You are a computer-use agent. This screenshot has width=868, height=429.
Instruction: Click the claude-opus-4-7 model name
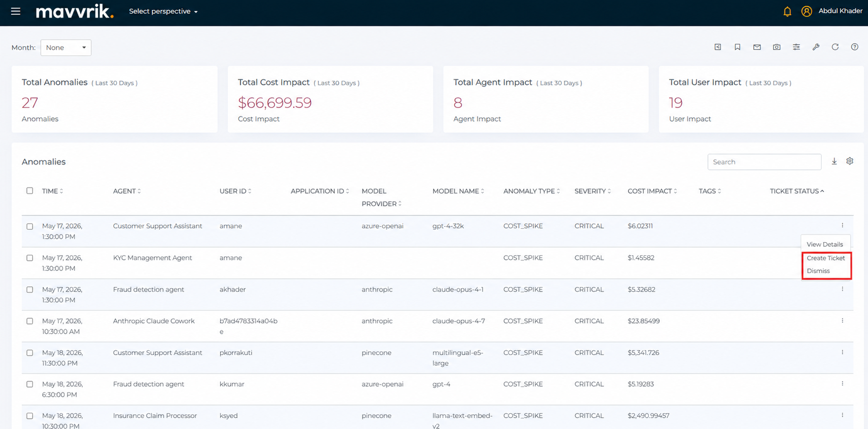[458, 321]
